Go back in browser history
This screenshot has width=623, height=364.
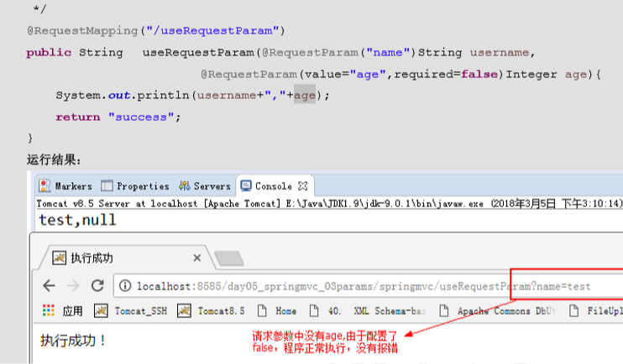coord(49,286)
